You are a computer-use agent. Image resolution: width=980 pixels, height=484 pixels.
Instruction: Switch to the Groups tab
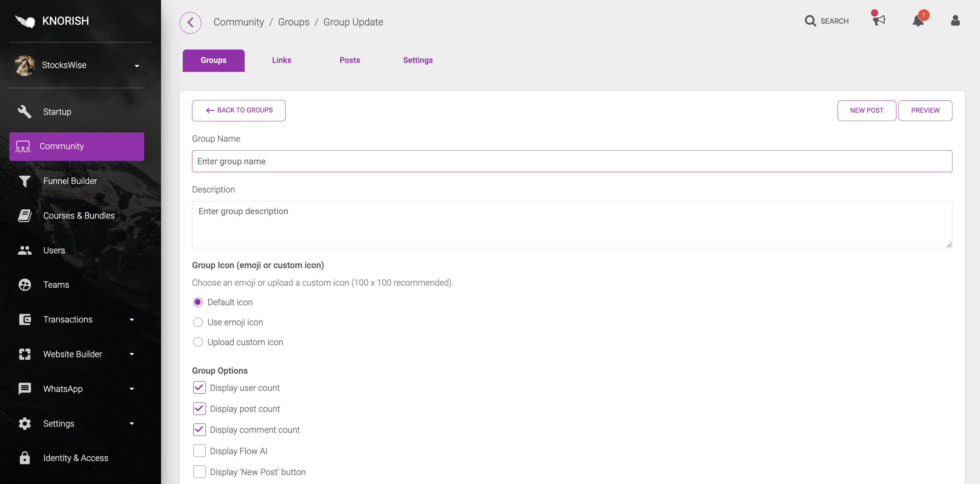[213, 60]
